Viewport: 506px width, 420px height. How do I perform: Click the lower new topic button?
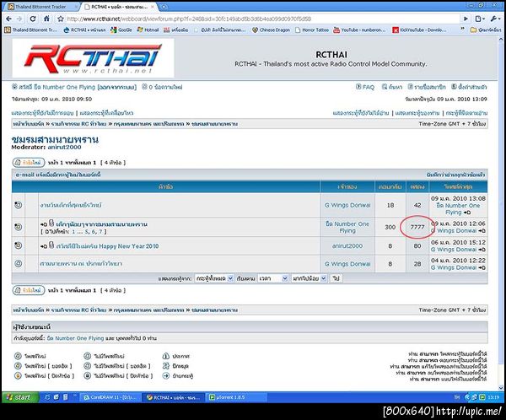coord(29,290)
